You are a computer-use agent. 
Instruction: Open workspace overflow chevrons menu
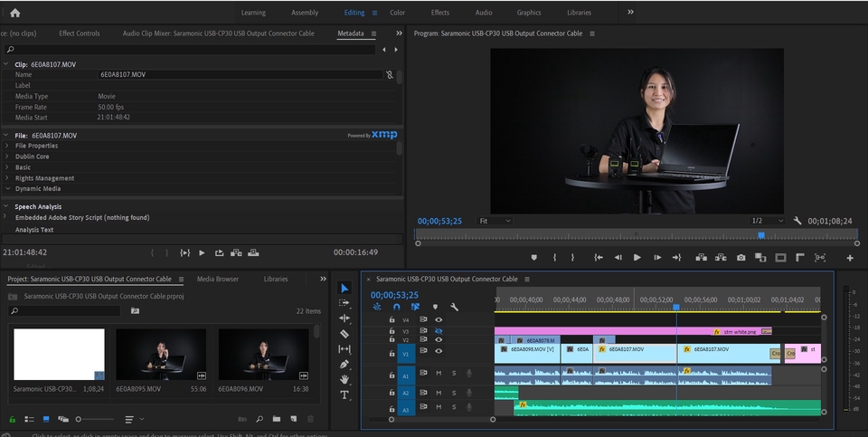point(630,12)
